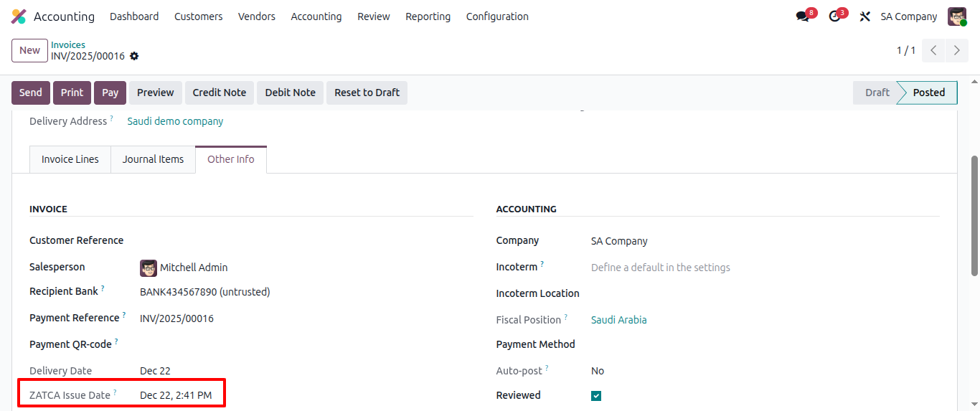Open the Customers menu
Viewport: 980px width, 411px height.
click(198, 16)
